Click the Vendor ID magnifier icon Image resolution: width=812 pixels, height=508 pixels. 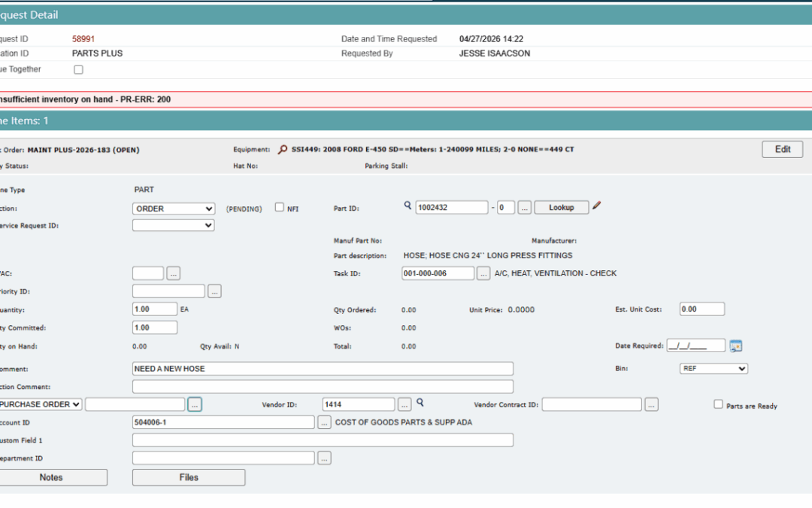pyautogui.click(x=420, y=402)
